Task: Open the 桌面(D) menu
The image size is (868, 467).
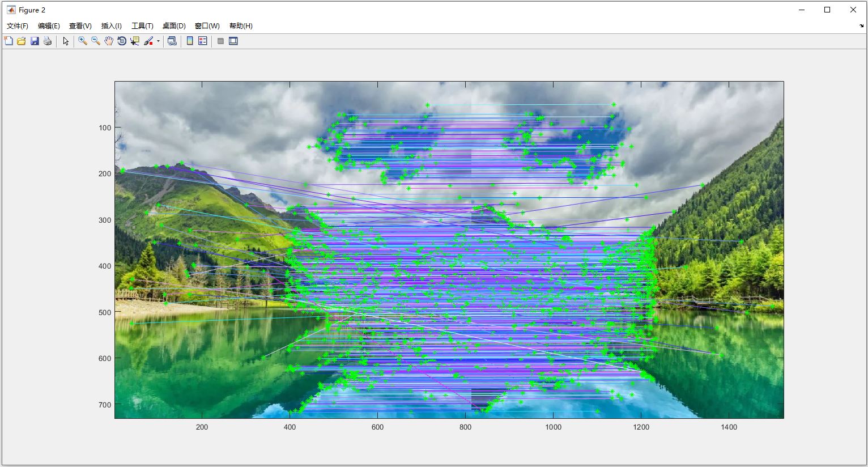Action: coord(174,26)
